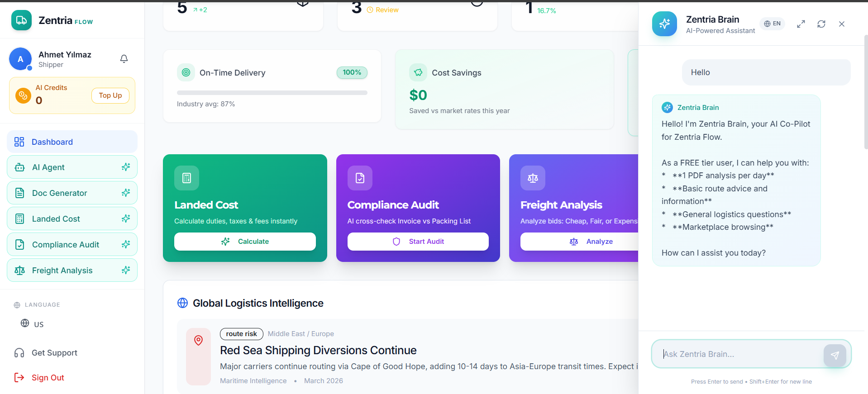Focus the Ask Zentria Brain input field

(x=742, y=354)
